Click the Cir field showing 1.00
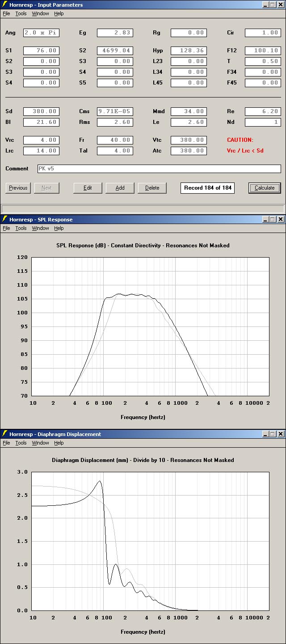 point(263,33)
